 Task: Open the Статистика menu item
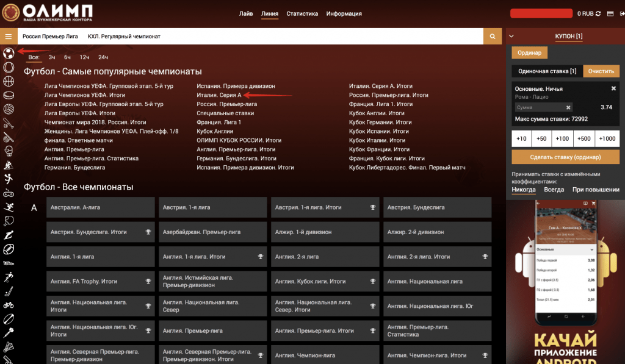(302, 13)
